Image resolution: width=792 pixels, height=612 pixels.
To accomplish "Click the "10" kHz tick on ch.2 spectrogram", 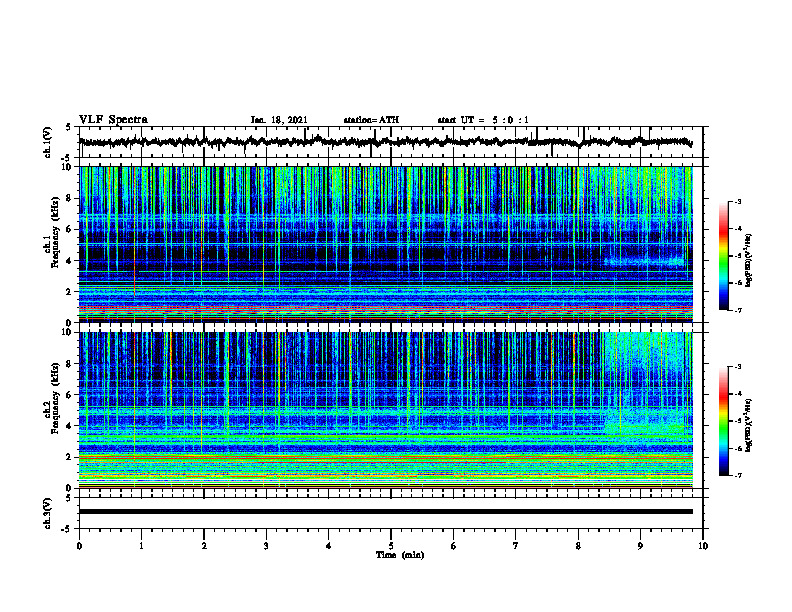I will click(x=68, y=332).
